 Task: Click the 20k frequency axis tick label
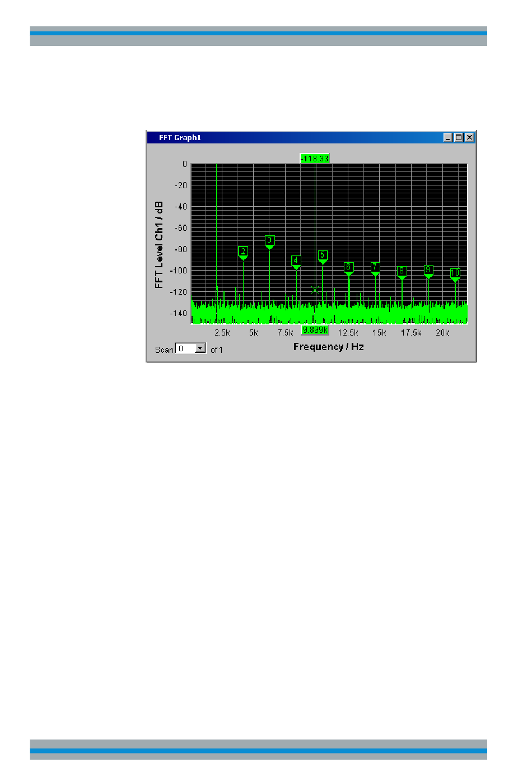click(x=442, y=333)
